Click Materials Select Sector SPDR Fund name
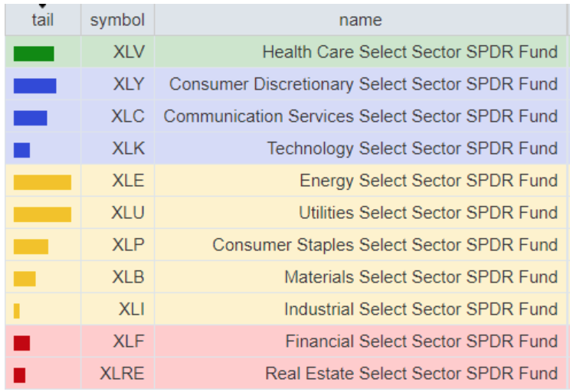570x392 pixels. coord(421,277)
